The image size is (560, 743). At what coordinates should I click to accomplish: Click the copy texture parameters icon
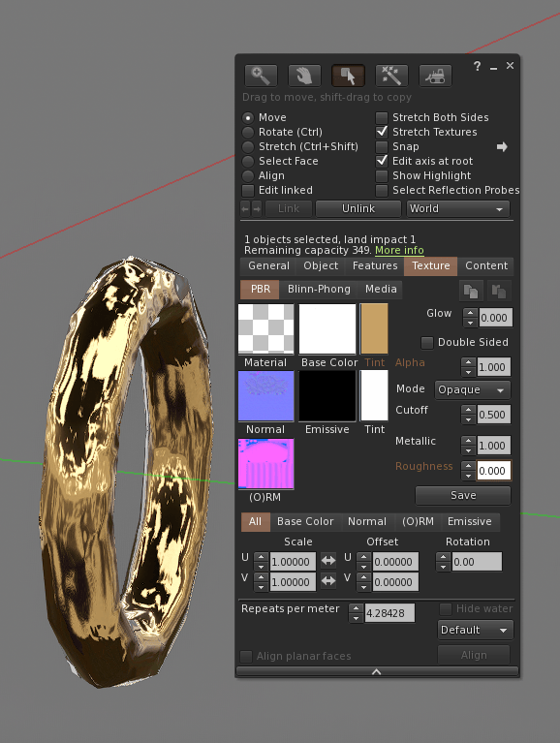click(471, 291)
